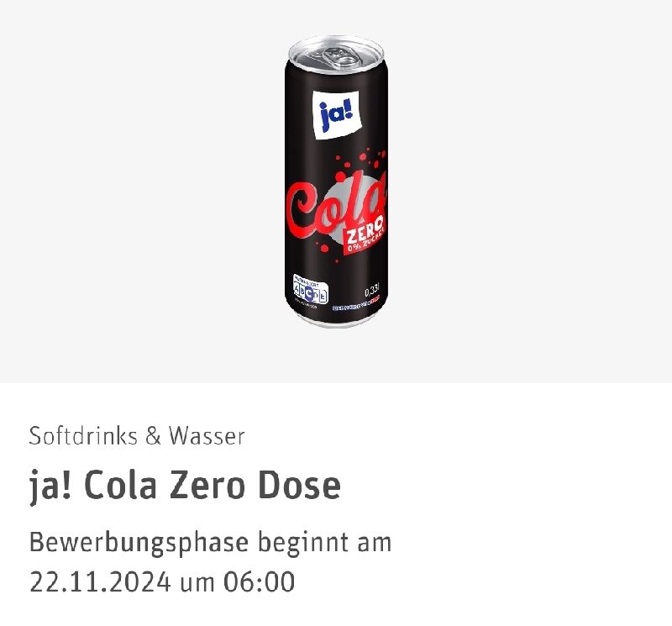Screen dimensions: 672x626
Task: Click the word Softdrinks in category line
Action: [83, 435]
